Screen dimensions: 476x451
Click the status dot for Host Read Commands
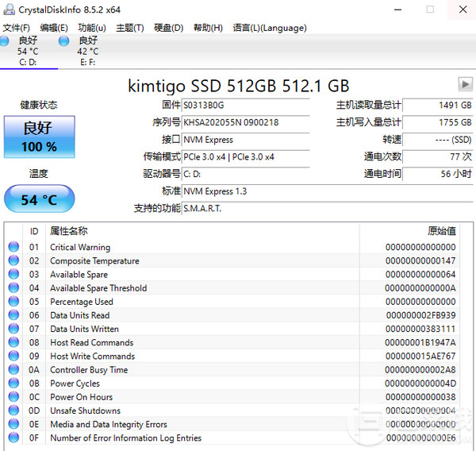(13, 342)
